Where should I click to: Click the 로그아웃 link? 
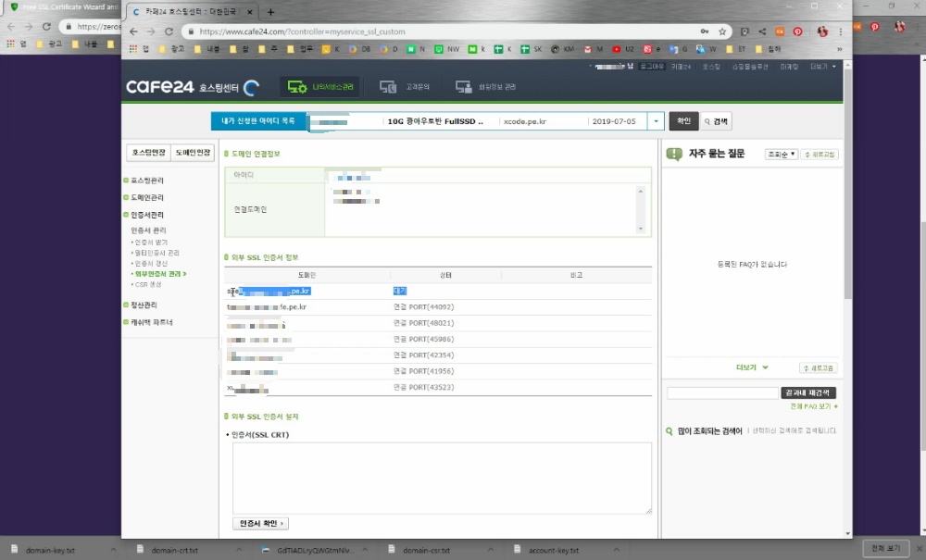pos(652,67)
